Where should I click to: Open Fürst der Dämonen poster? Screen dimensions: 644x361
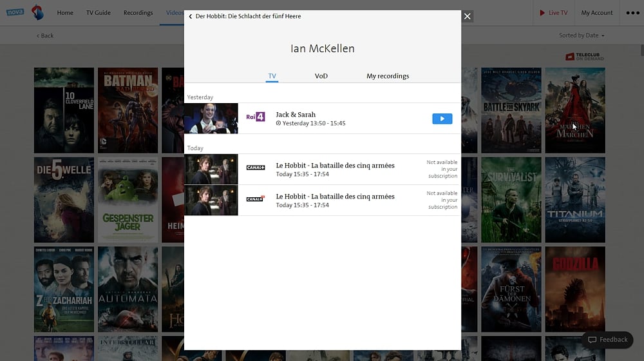511,289
